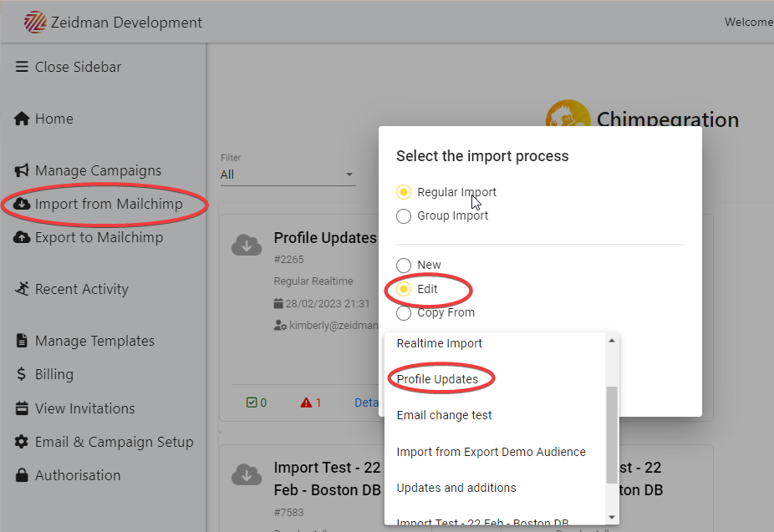Select the Group Import radio button

[404, 216]
